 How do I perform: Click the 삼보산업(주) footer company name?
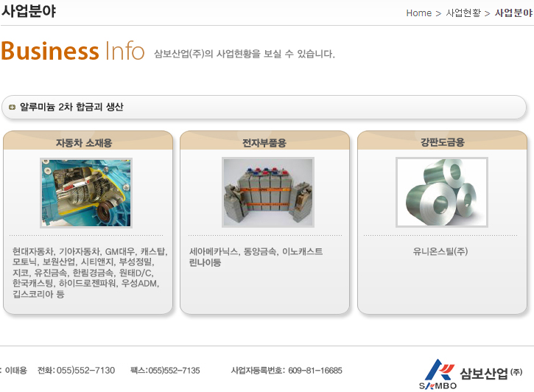[491, 374]
